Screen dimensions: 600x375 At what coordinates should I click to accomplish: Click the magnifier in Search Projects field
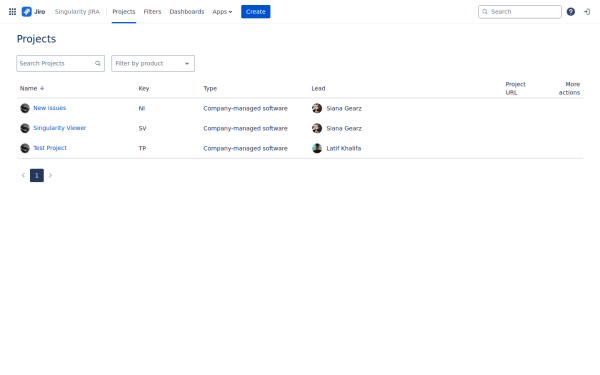(x=98, y=64)
